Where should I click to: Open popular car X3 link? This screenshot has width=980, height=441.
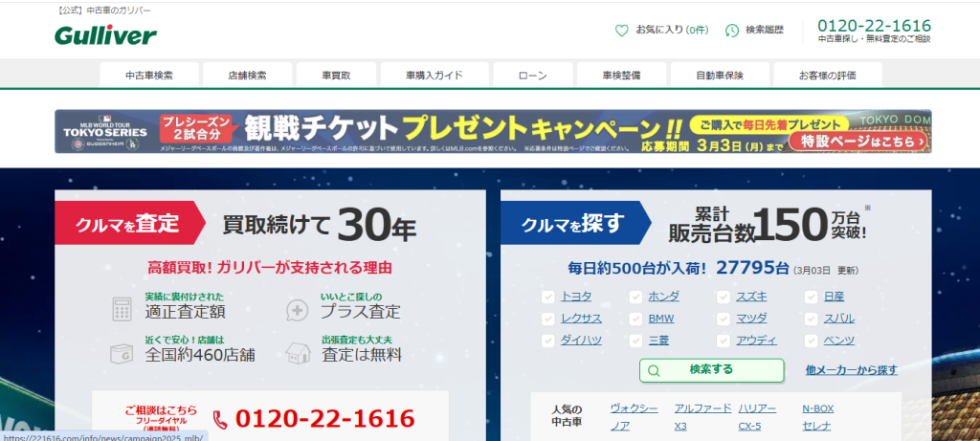(x=680, y=427)
